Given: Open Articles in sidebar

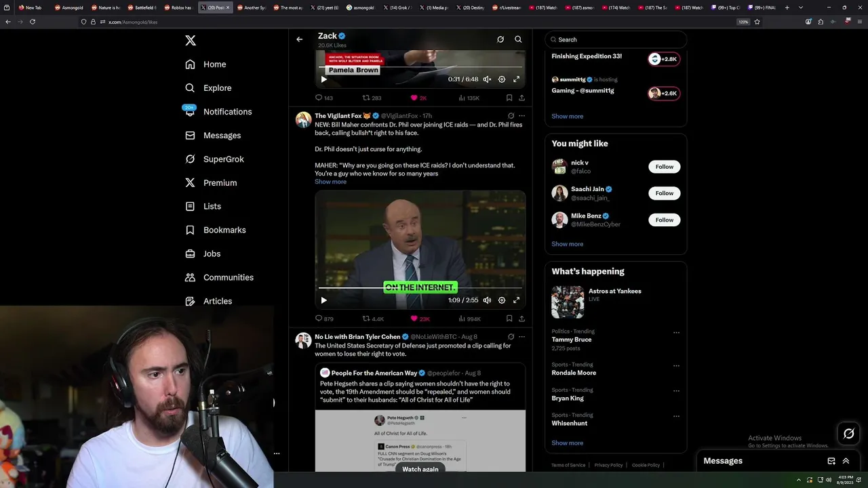Looking at the screenshot, I should [x=208, y=301].
